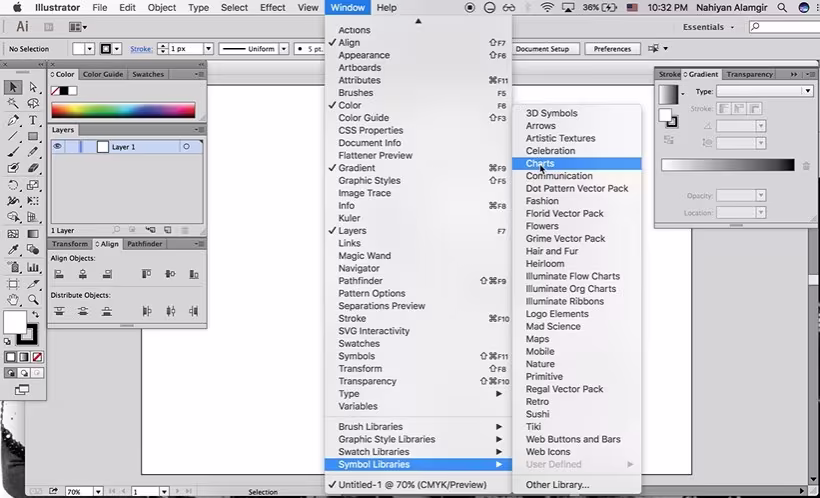
Task: Click the gradient slider bar
Action: pyautogui.click(x=727, y=165)
